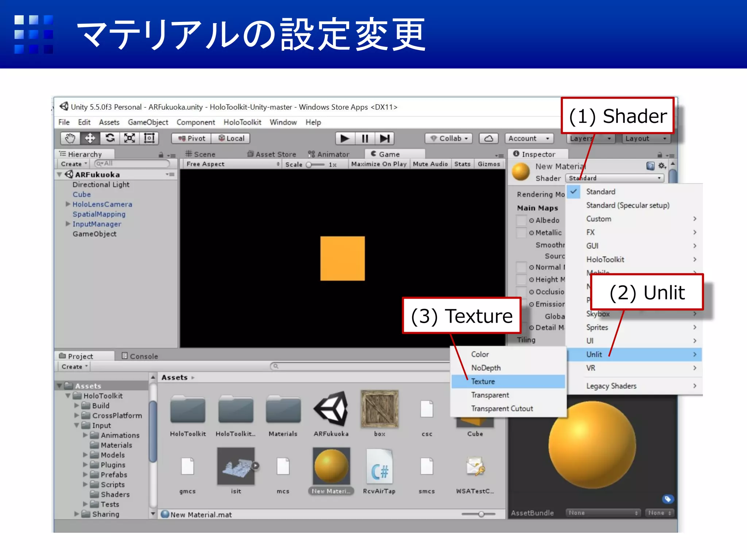Toggle Stats overlay
The width and height of the screenshot is (747, 560).
pyautogui.click(x=462, y=164)
